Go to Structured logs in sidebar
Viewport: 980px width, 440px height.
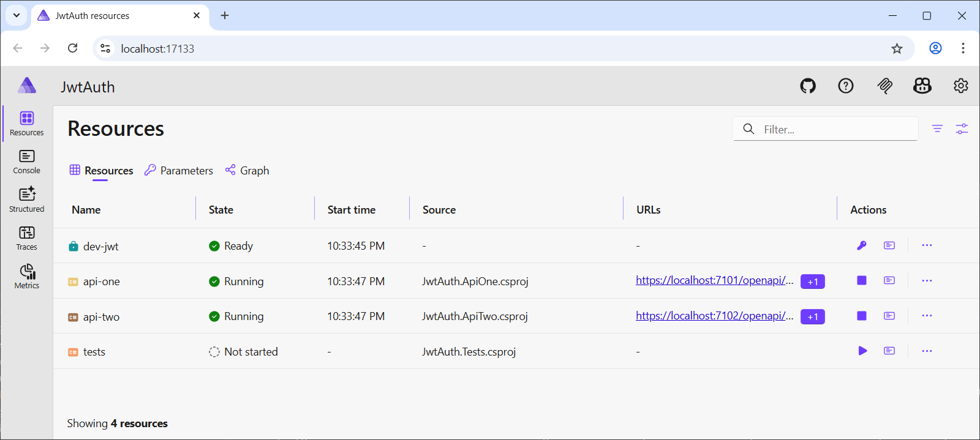27,200
